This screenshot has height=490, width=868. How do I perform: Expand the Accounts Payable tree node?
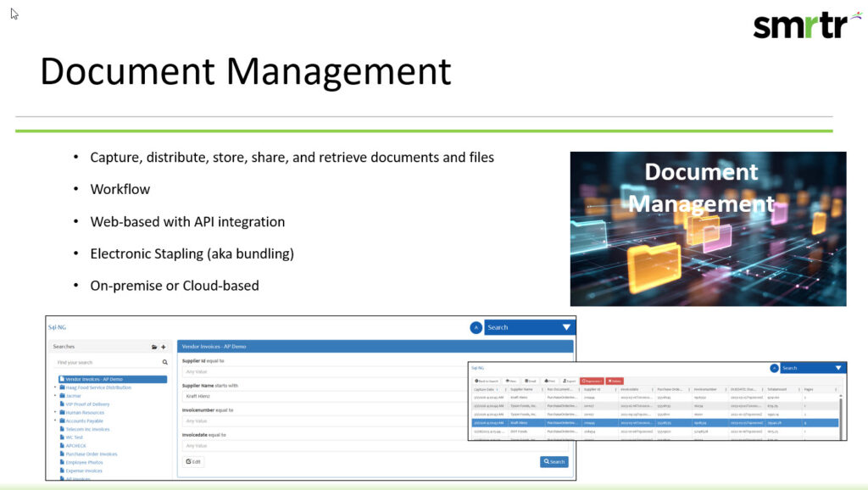pos(55,420)
